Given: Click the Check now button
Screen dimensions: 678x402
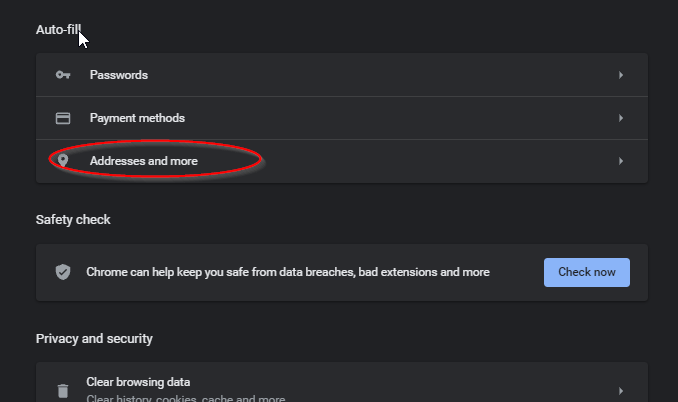Looking at the screenshot, I should coord(587,272).
